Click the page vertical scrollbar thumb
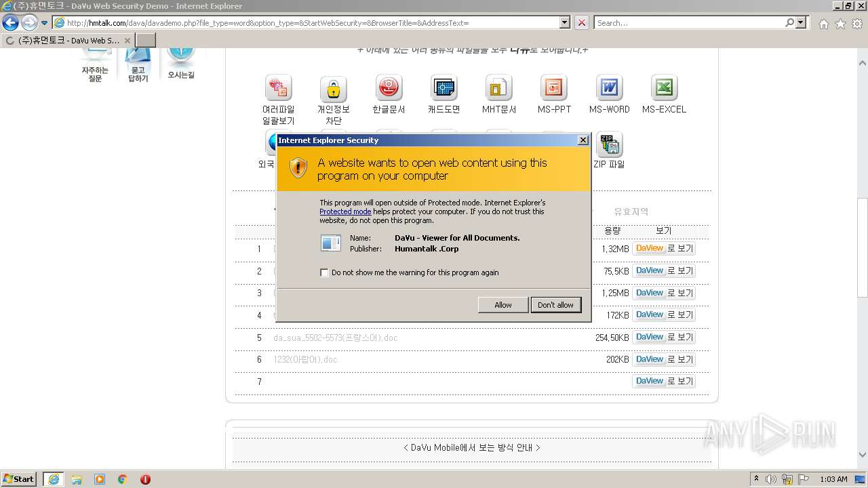 (x=862, y=247)
